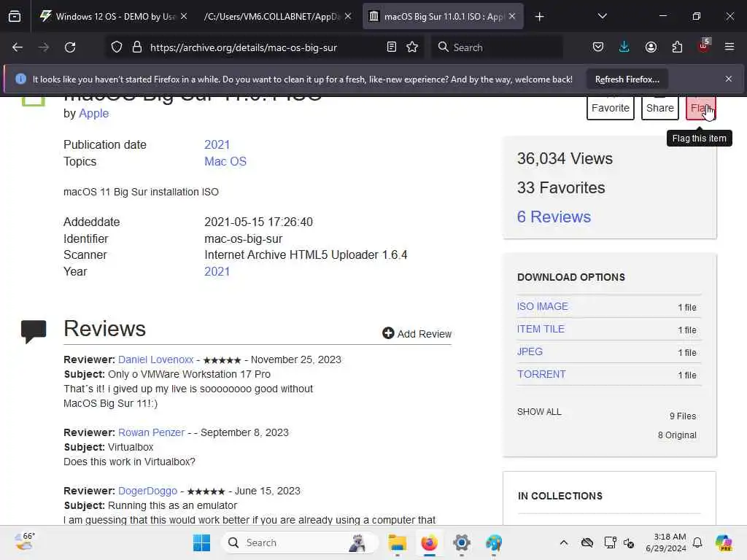Image resolution: width=747 pixels, height=560 pixels.
Task: Show hidden system tray icons
Action: pos(564,542)
